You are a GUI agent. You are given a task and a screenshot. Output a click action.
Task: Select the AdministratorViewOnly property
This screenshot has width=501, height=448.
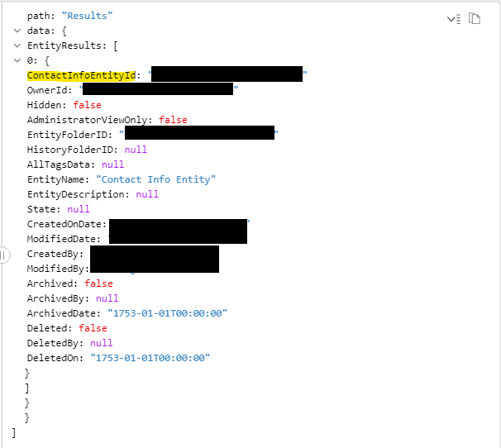coord(89,120)
